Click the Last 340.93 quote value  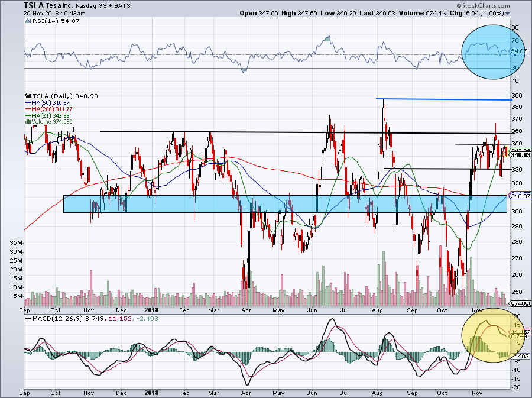pyautogui.click(x=378, y=13)
